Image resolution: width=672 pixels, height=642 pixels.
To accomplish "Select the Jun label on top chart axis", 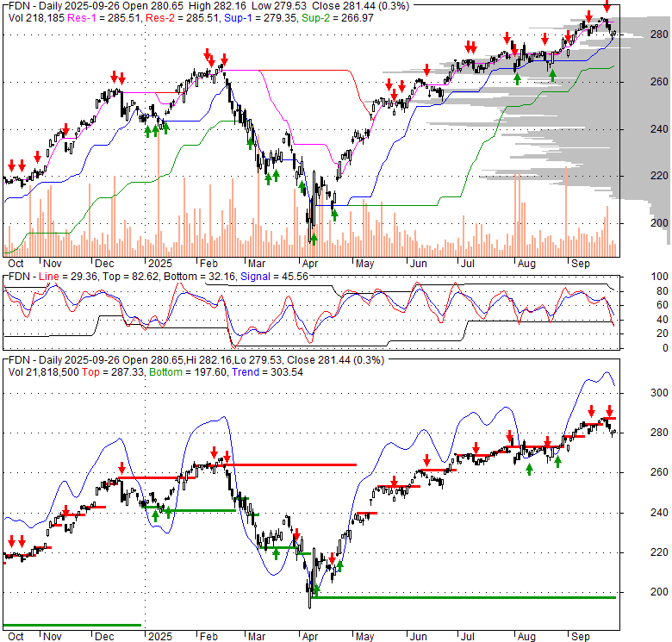I will [x=419, y=264].
